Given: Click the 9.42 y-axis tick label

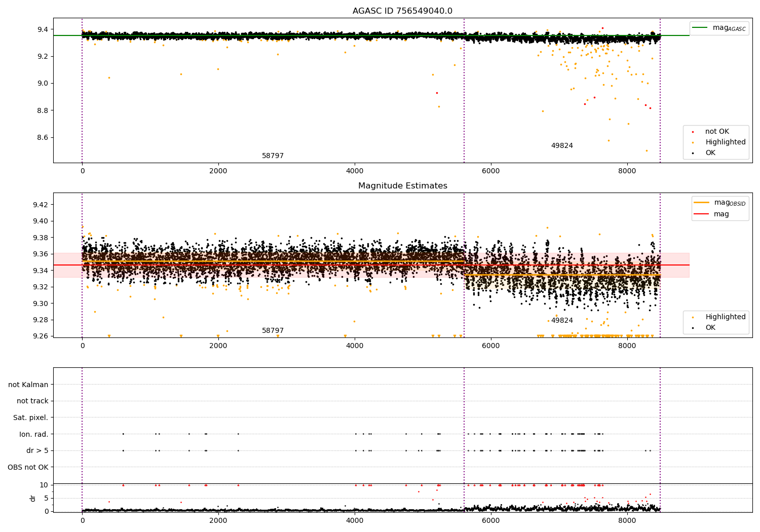Looking at the screenshot, I should tap(41, 205).
